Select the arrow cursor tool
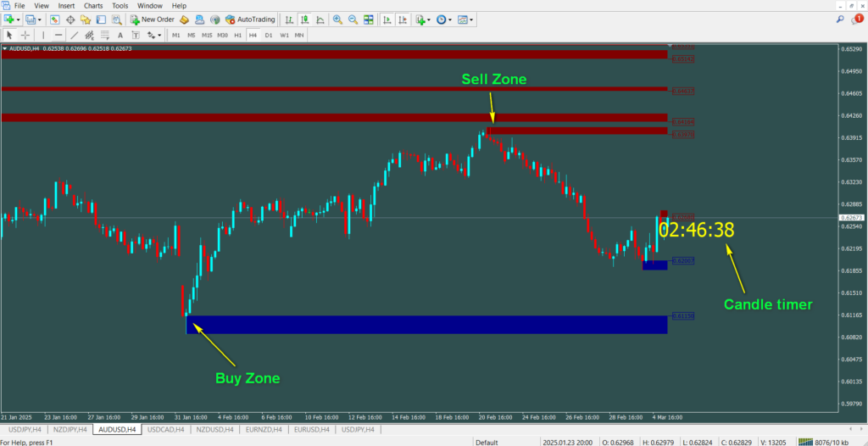 pos(9,36)
